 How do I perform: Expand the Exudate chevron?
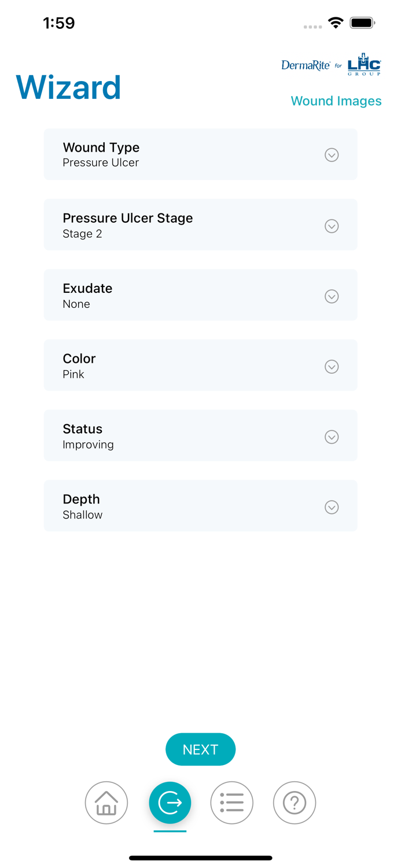click(332, 296)
